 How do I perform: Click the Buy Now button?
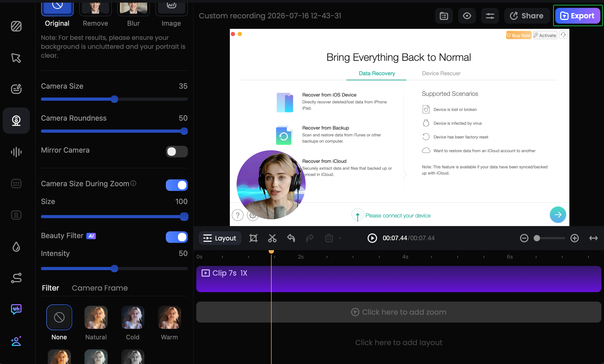519,35
